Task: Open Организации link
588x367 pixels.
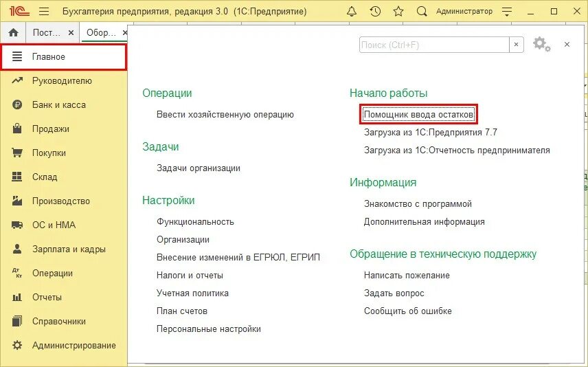Action: [x=183, y=239]
